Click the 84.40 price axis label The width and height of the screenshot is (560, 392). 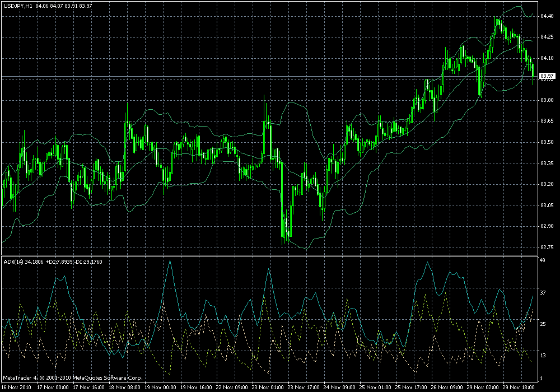point(547,16)
